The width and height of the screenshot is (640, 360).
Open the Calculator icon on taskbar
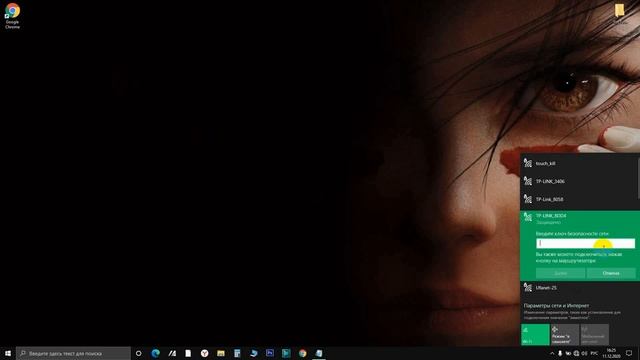point(237,353)
